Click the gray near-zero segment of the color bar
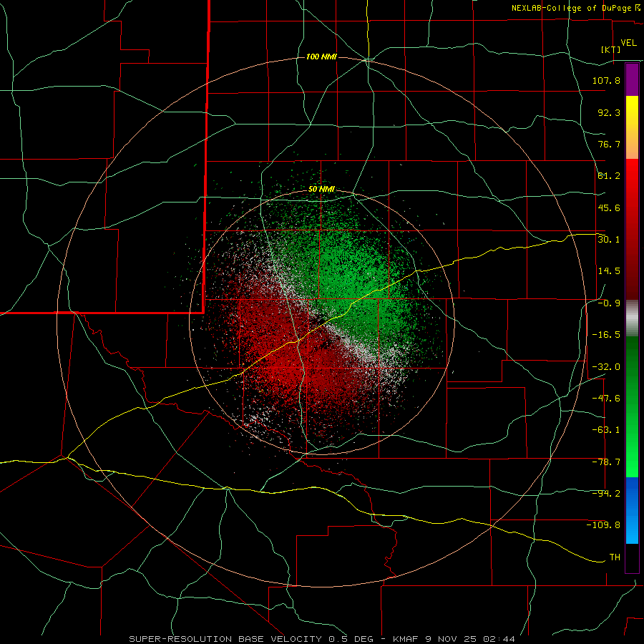Viewport: 644px width, 644px height. point(632,318)
